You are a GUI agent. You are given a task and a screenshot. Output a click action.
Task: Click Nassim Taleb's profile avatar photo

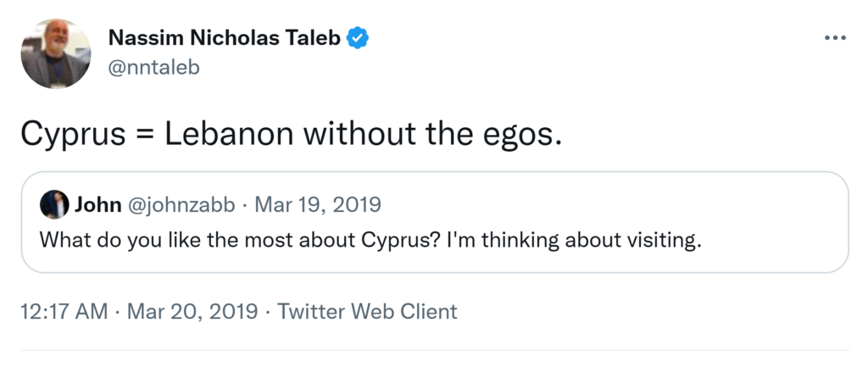56,53
